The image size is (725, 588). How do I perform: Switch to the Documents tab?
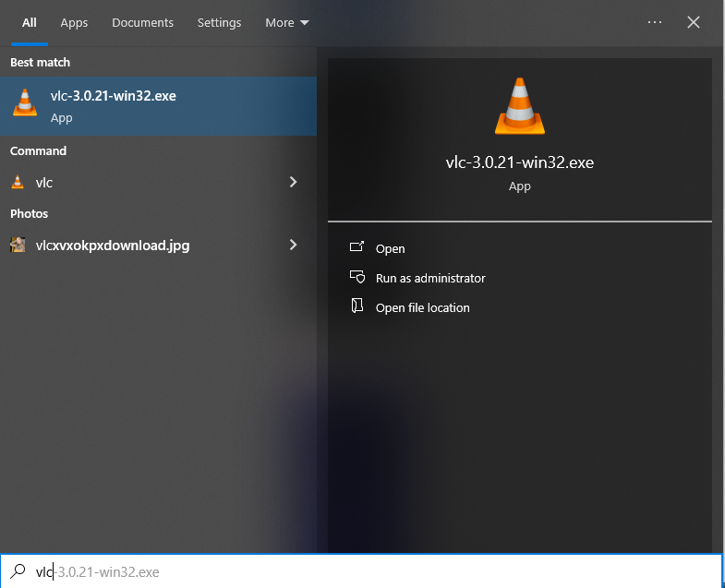[x=142, y=23]
